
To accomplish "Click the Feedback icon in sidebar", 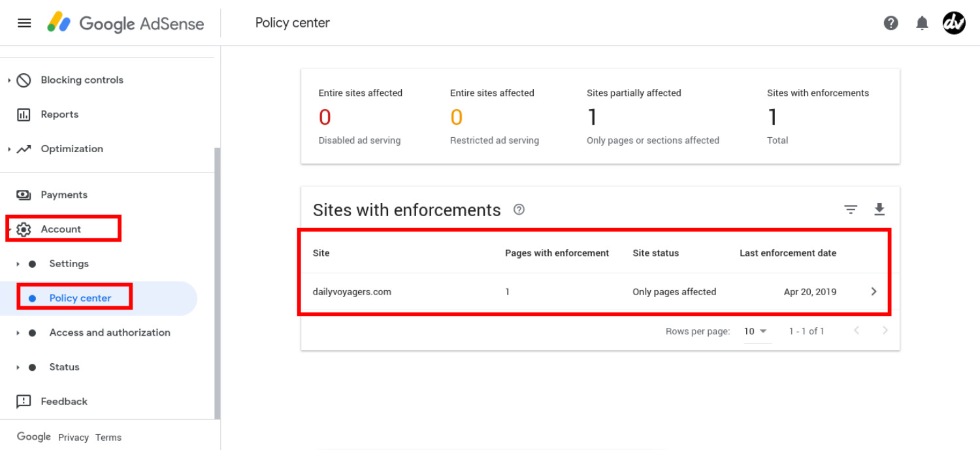I will point(24,401).
